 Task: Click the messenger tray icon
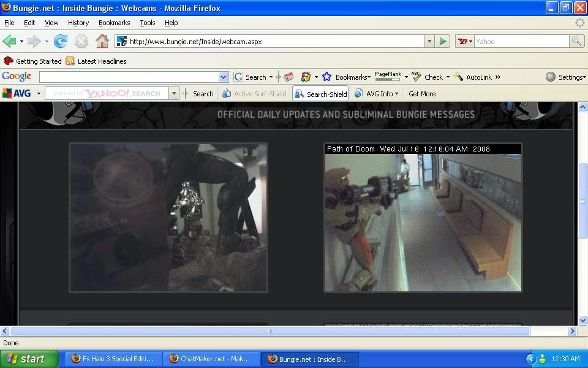tap(542, 359)
